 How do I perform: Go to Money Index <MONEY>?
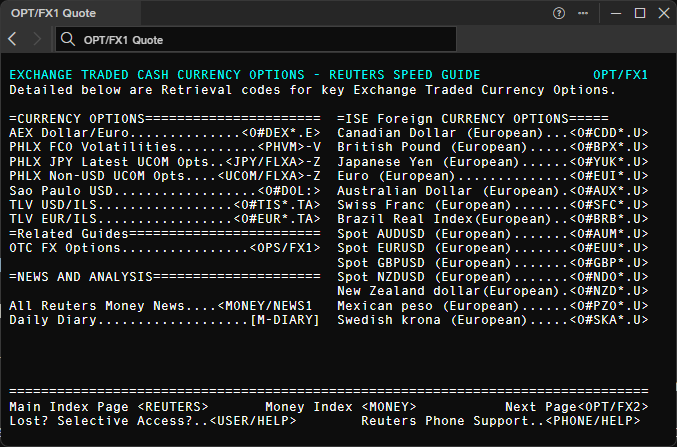click(389, 407)
